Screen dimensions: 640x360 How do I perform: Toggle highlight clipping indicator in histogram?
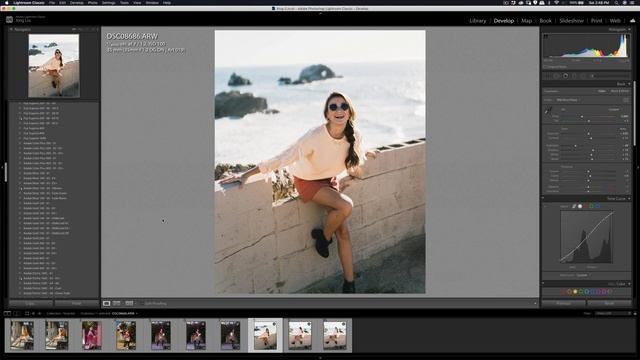pos(627,36)
